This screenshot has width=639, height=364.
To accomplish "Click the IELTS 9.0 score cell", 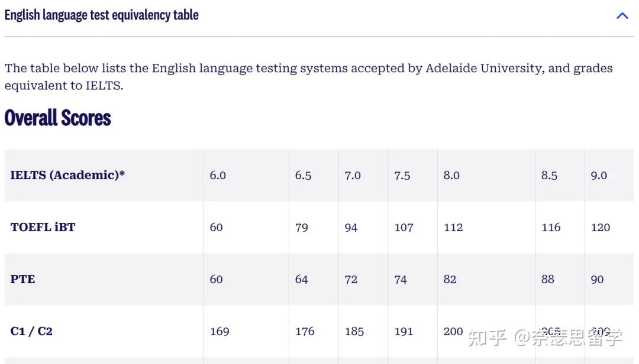I will [x=599, y=175].
